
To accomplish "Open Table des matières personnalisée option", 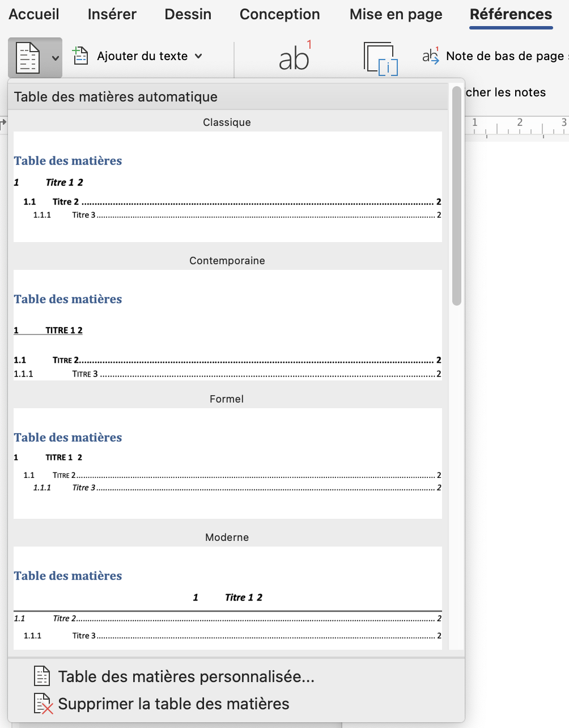I will click(186, 676).
